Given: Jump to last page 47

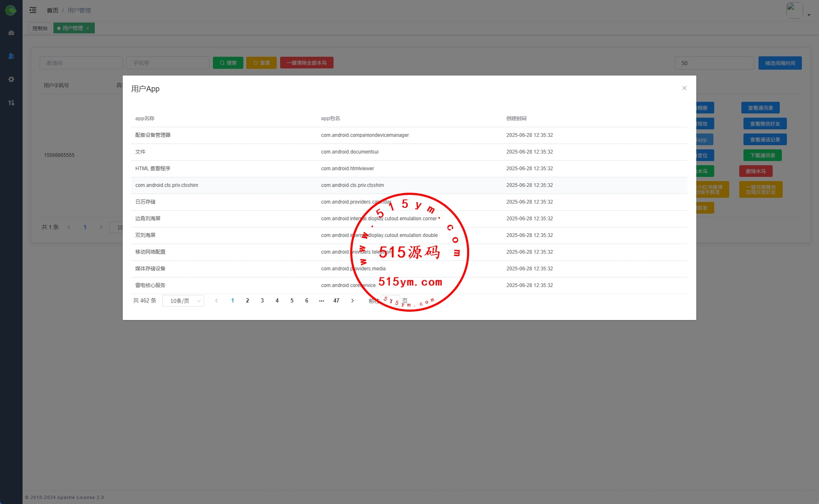Looking at the screenshot, I should (336, 301).
